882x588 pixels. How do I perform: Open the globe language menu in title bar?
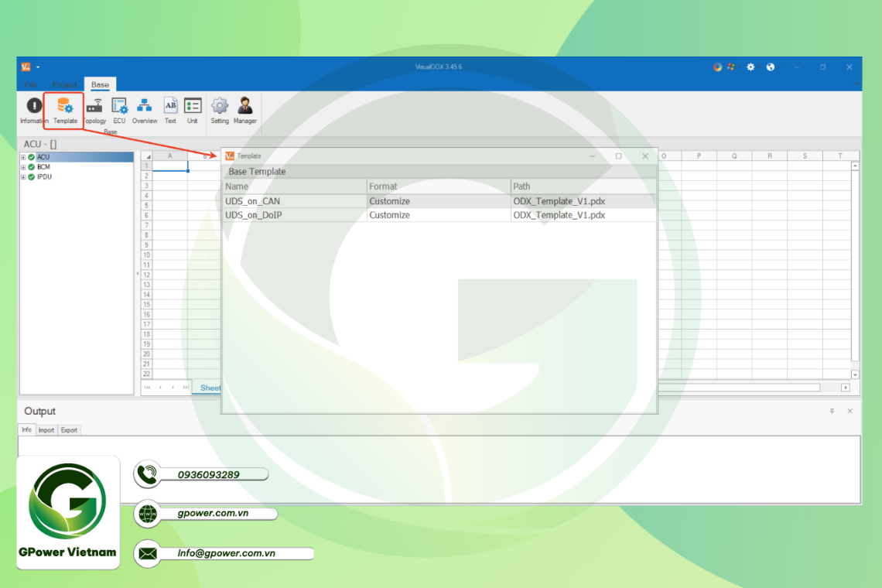(770, 67)
